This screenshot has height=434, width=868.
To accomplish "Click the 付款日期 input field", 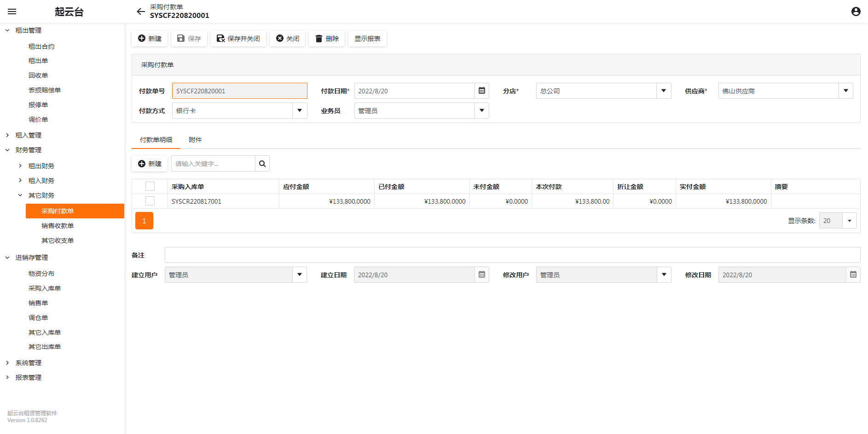I will [415, 91].
